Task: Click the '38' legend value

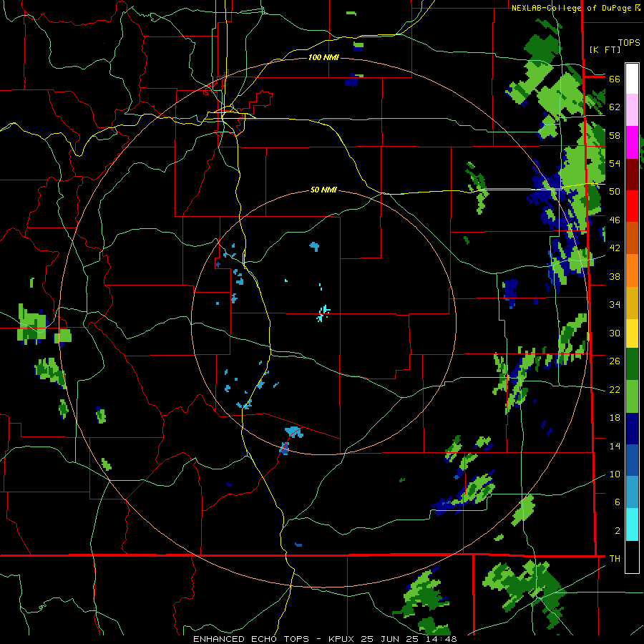Action: coord(615,276)
